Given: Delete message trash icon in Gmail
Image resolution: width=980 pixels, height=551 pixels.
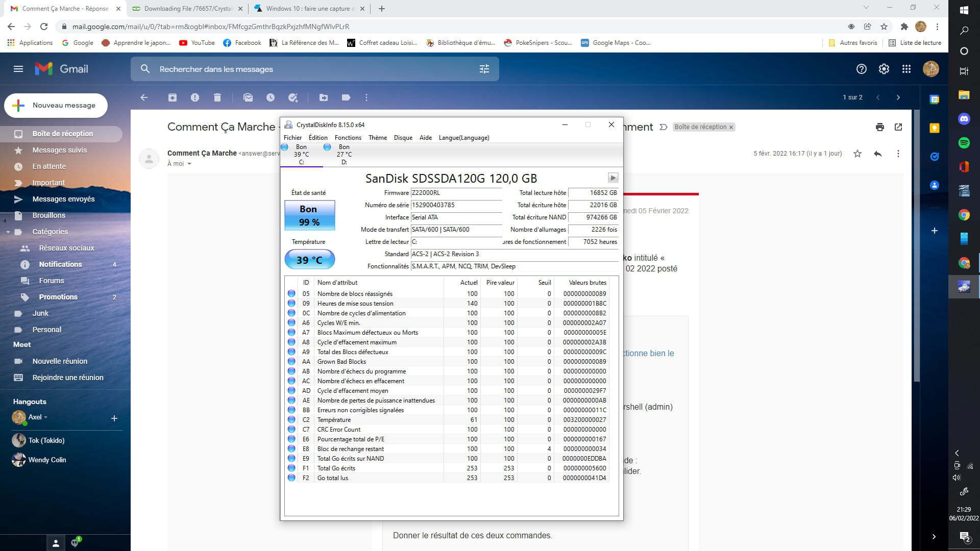Looking at the screenshot, I should tap(217, 97).
